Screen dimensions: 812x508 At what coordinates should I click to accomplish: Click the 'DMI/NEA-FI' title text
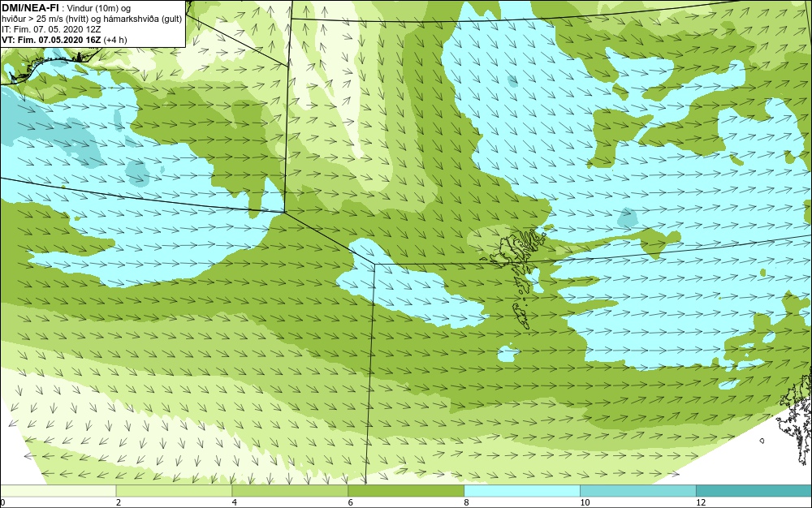tap(29, 7)
